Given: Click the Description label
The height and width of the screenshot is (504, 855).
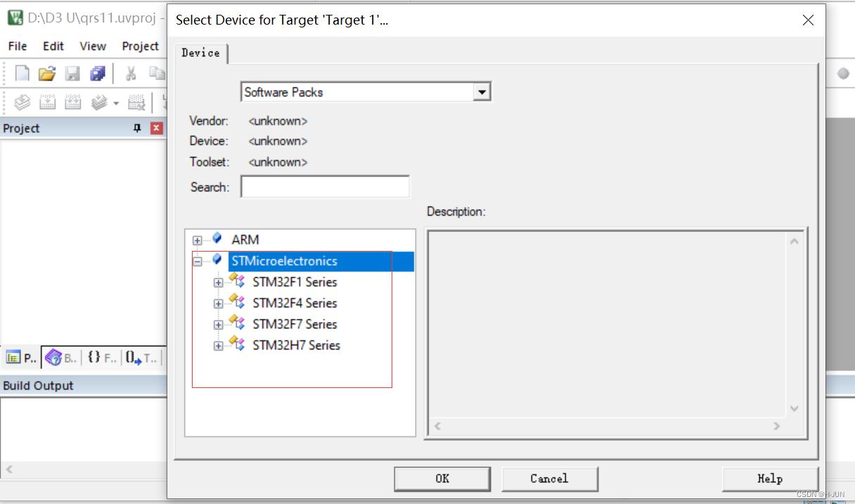Looking at the screenshot, I should pyautogui.click(x=456, y=212).
